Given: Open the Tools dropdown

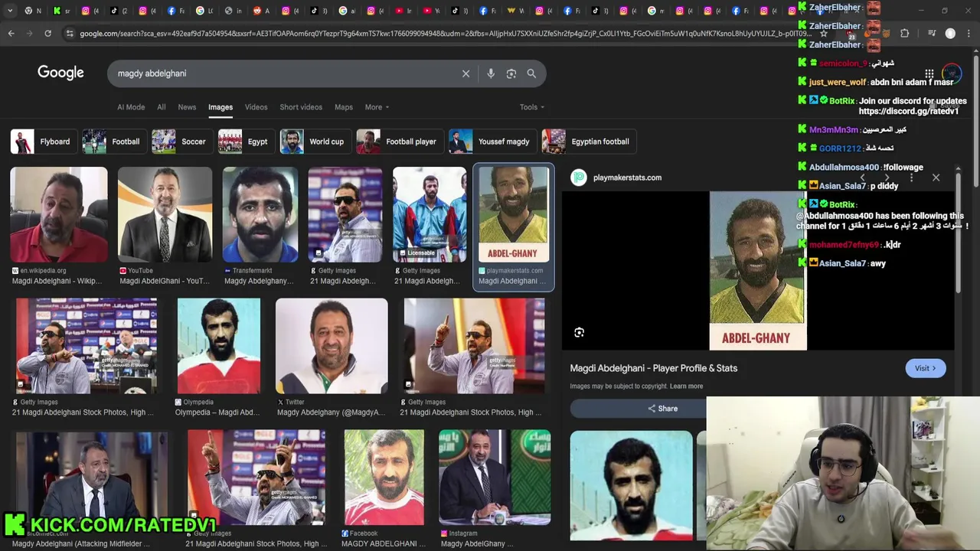Looking at the screenshot, I should point(532,107).
